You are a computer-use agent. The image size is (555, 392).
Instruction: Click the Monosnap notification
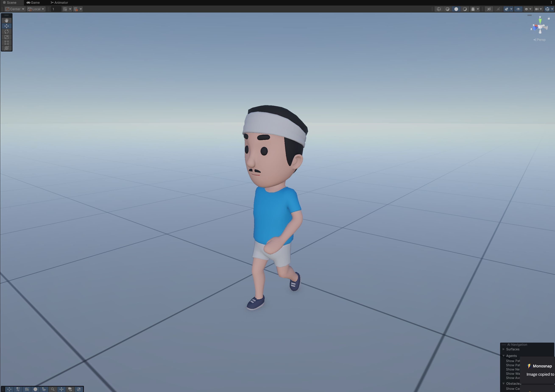click(537, 370)
